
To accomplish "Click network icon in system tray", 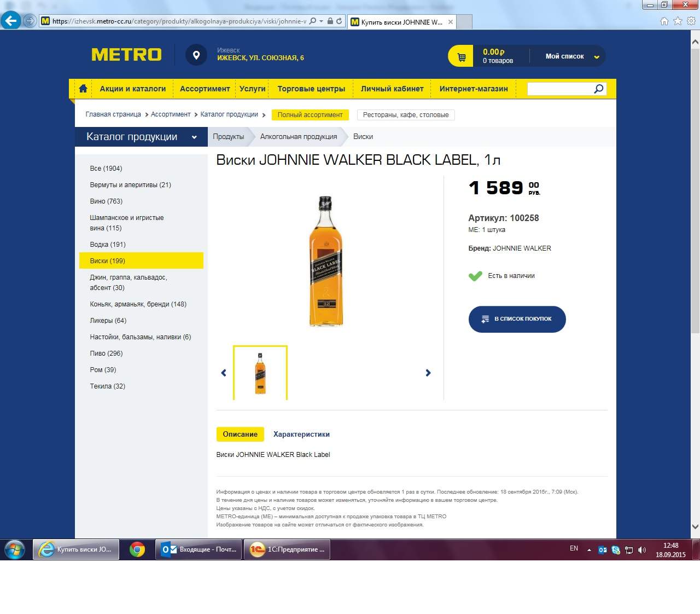I will pos(629,550).
